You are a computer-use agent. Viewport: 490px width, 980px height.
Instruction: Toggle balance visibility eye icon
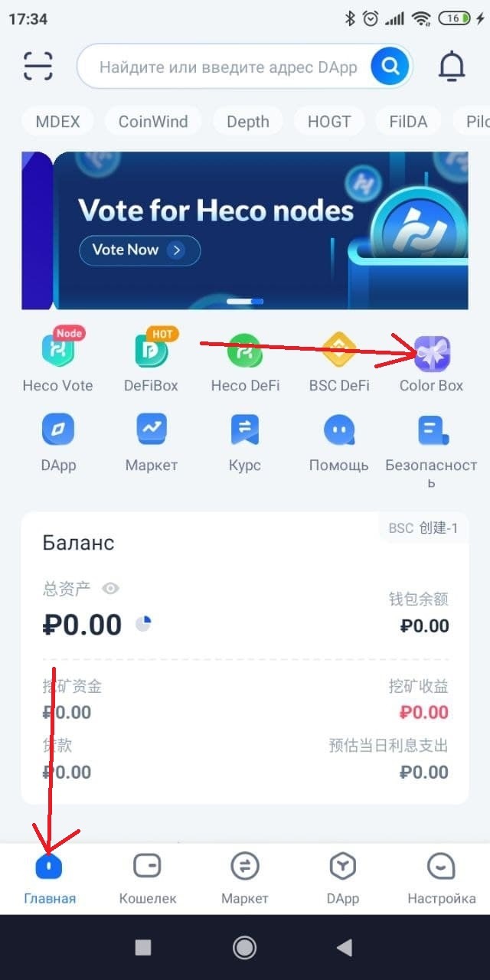(111, 589)
